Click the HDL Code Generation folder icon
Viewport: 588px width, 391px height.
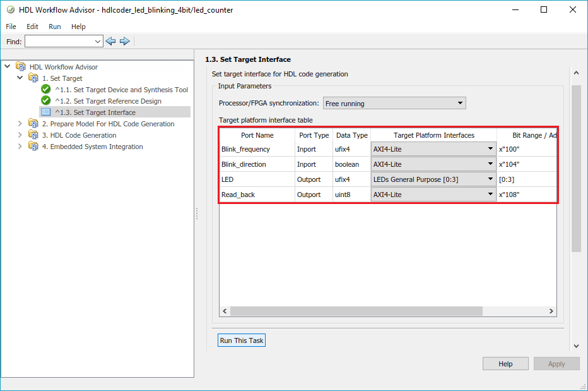pos(33,135)
